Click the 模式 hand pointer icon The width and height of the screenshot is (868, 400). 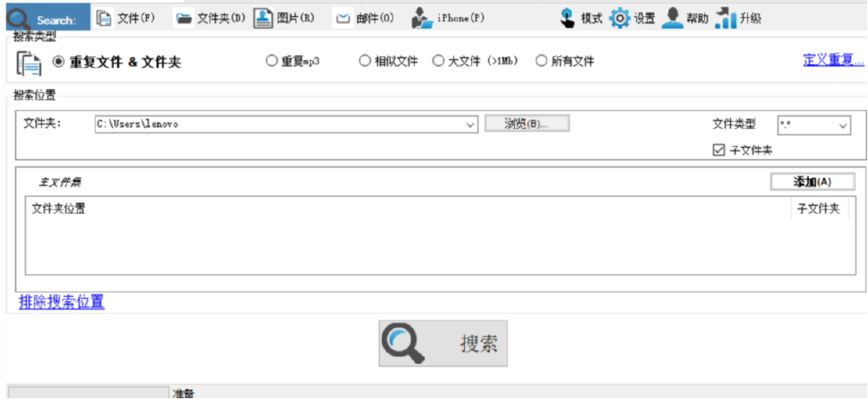(x=567, y=18)
